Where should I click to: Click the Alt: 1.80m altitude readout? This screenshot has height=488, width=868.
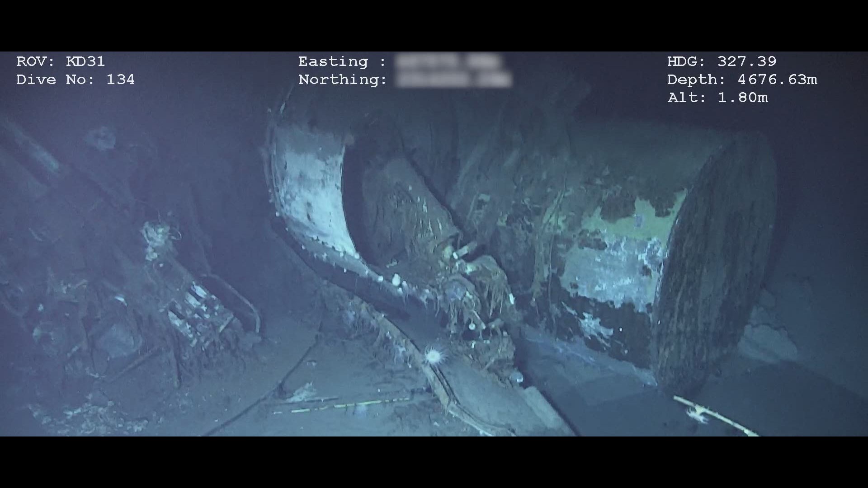pyautogui.click(x=717, y=98)
